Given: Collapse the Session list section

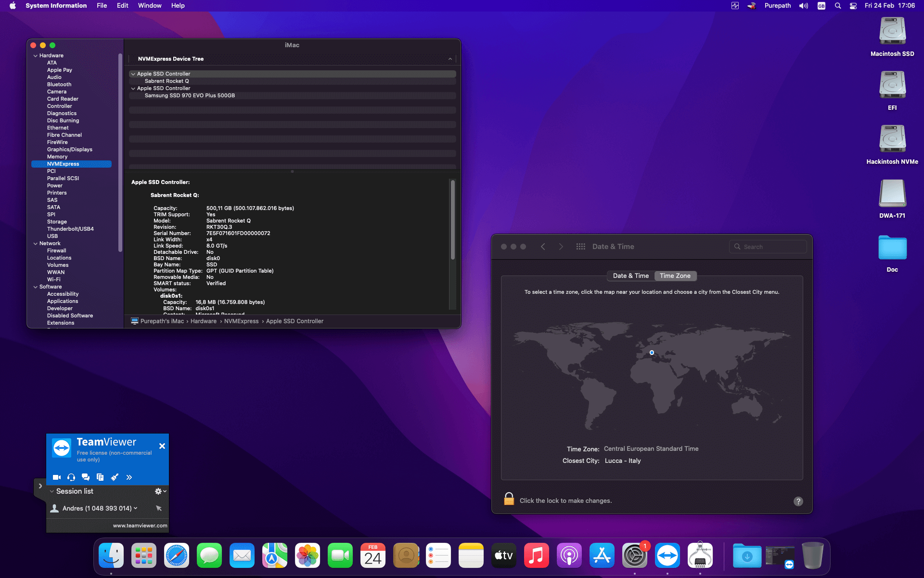Looking at the screenshot, I should 52,491.
